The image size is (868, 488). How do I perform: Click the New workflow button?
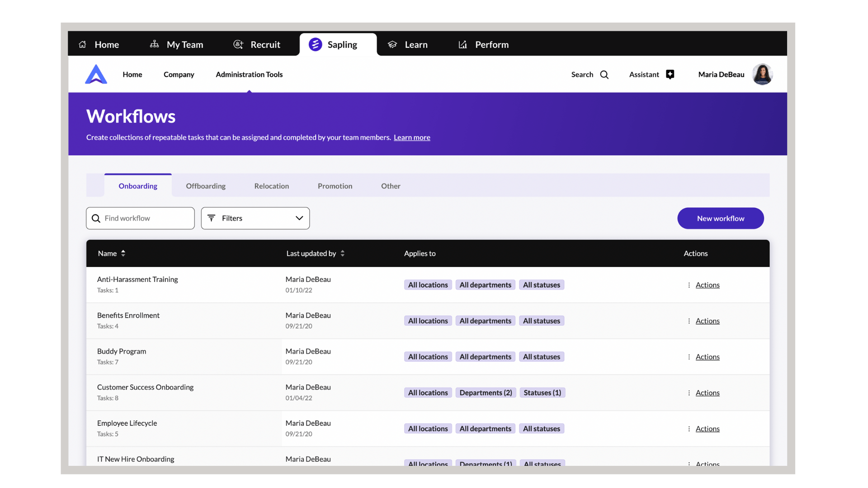tap(721, 218)
